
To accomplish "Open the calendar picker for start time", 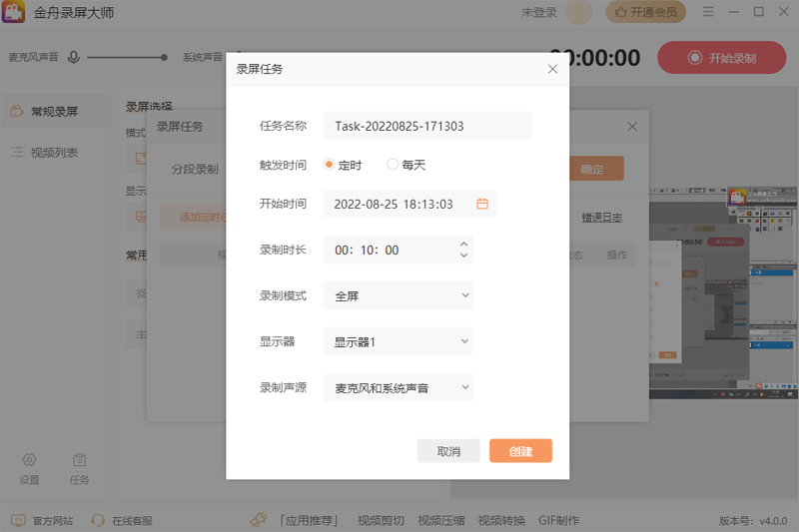I will coord(482,204).
